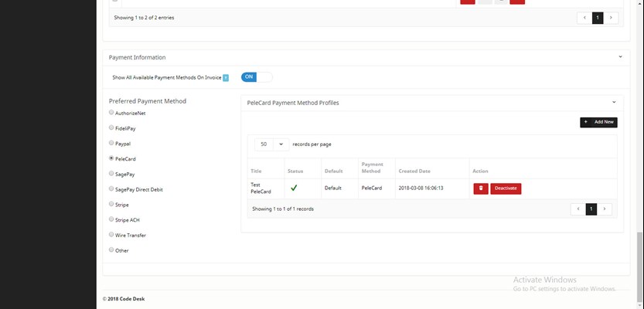Go to next page in entries pagination
The width and height of the screenshot is (644, 309).
pyautogui.click(x=611, y=18)
